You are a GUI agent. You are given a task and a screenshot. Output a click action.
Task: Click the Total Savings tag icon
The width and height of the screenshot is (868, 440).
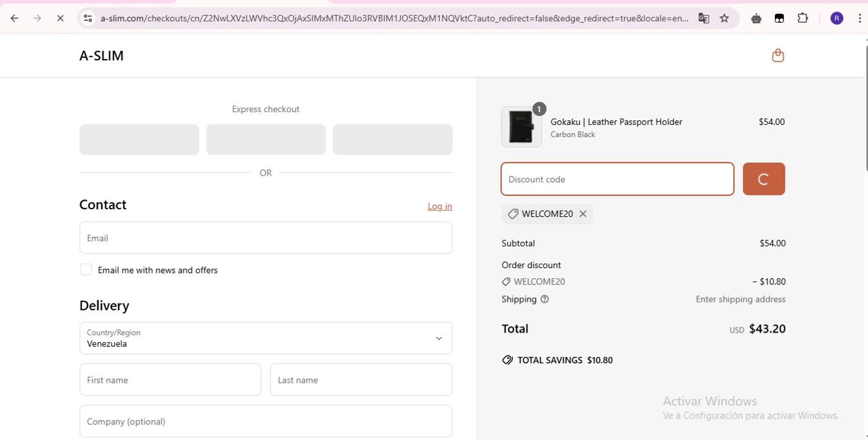pos(507,360)
